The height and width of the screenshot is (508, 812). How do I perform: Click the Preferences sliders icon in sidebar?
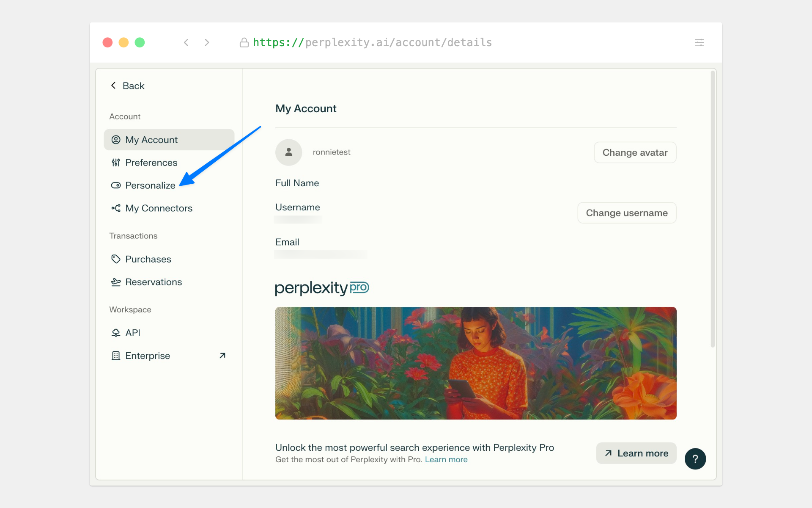(x=116, y=163)
